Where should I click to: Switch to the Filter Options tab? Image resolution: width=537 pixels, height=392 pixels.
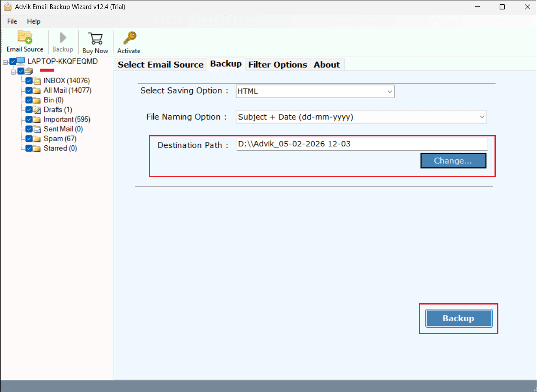[277, 64]
